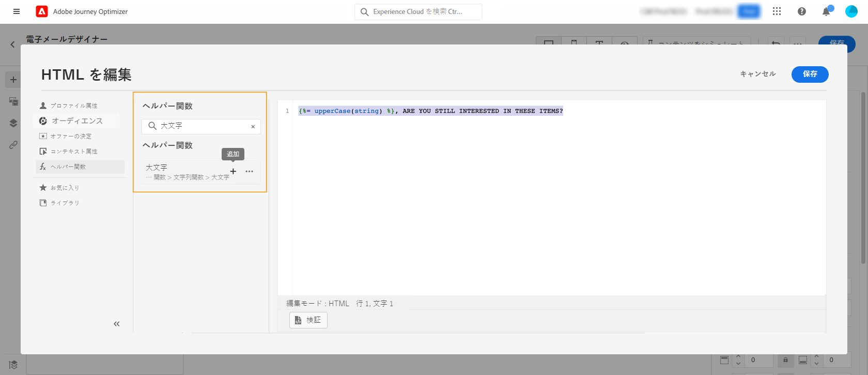868x375 pixels.
Task: Click the Adobe Journey Optimizer product name
Action: pyautogui.click(x=90, y=11)
